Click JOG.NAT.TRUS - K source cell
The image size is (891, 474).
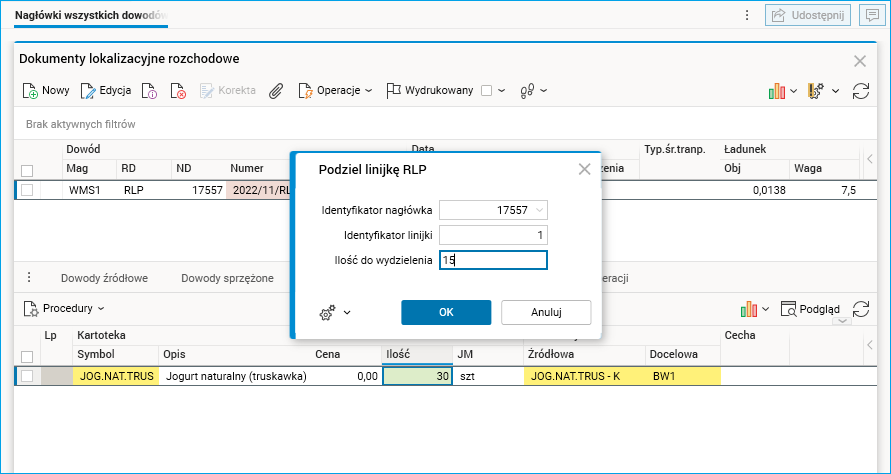(584, 376)
